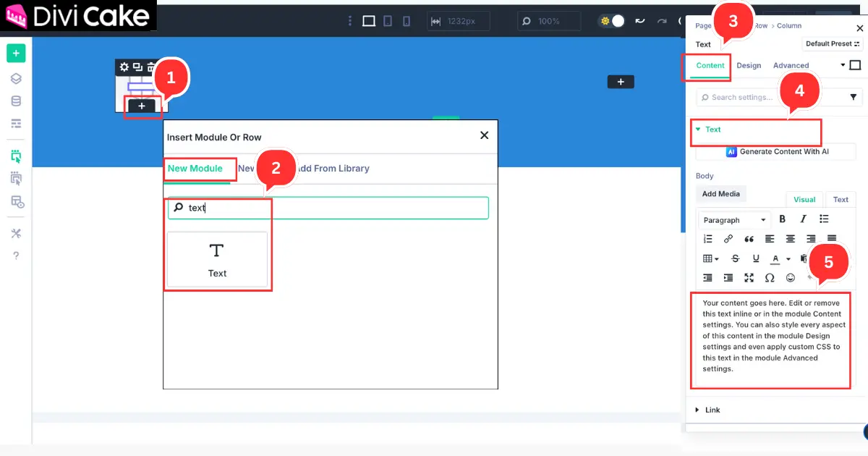Open the settings filter funnel icon
868x456 pixels.
[x=853, y=97]
